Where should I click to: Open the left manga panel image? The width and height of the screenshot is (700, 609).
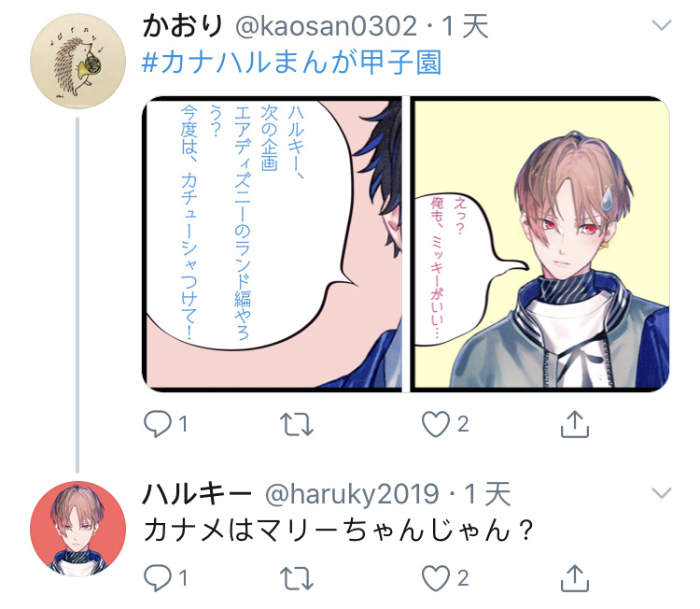272,244
